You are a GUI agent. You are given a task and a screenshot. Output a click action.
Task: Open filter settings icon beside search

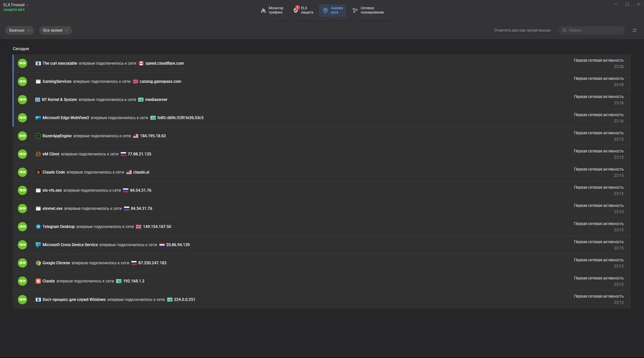[634, 30]
